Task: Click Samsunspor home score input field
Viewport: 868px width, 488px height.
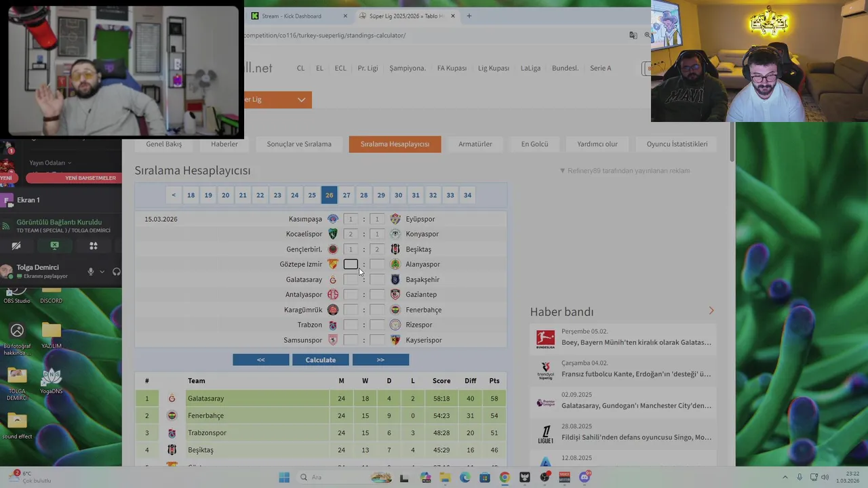Action: (x=351, y=340)
